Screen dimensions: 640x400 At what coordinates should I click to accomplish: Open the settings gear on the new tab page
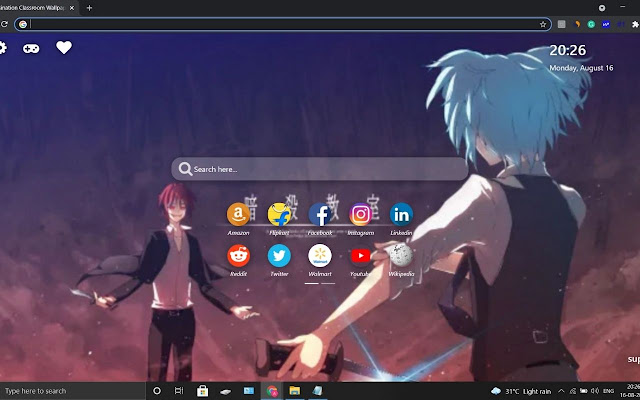pyautogui.click(x=2, y=48)
